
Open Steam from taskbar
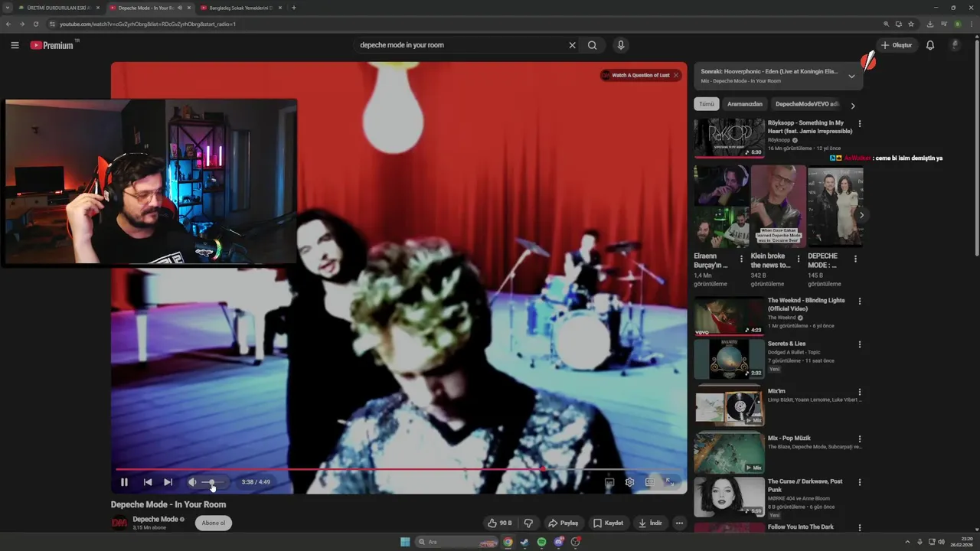(x=524, y=542)
